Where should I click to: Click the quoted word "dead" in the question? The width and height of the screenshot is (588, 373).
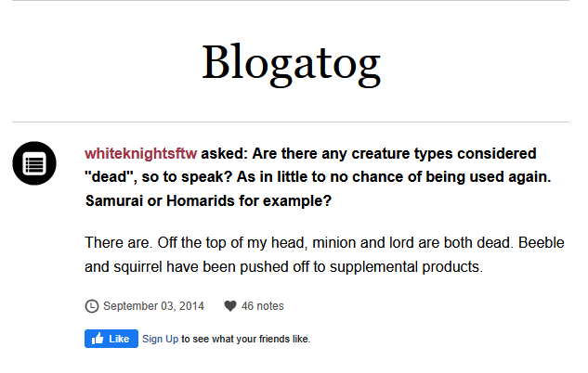pyautogui.click(x=108, y=176)
